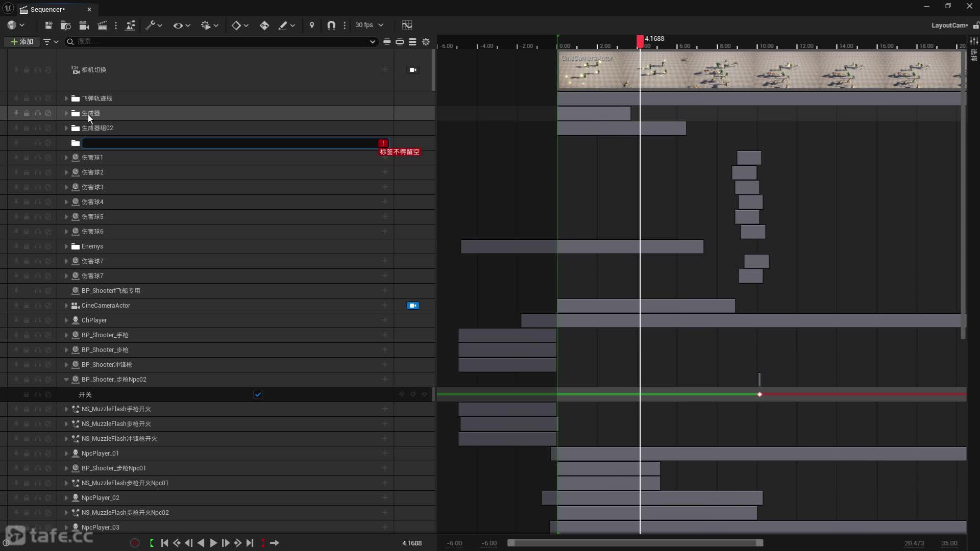Viewport: 980px width, 551px height.
Task: Click the 开关 keyframe on the timeline
Action: [759, 394]
